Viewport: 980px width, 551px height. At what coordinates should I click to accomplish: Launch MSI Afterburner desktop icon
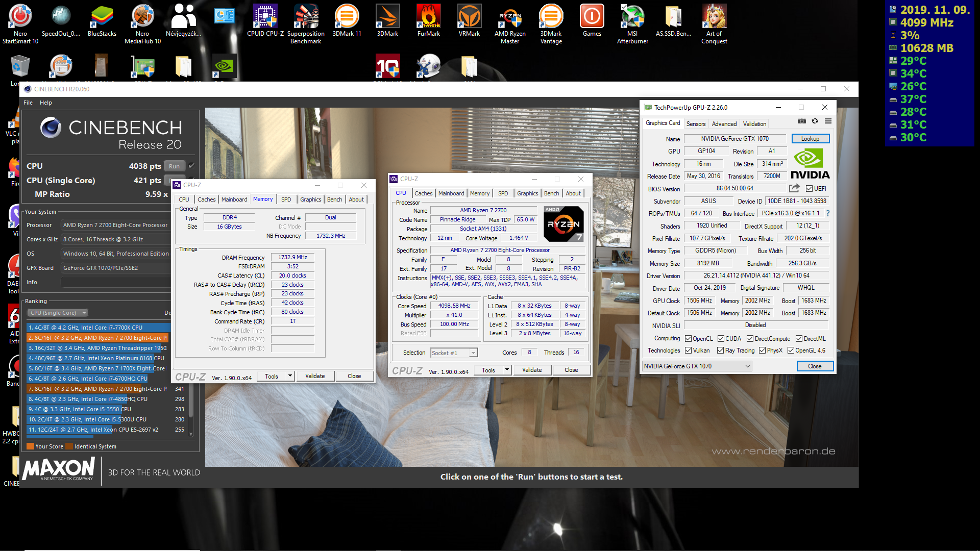[632, 23]
